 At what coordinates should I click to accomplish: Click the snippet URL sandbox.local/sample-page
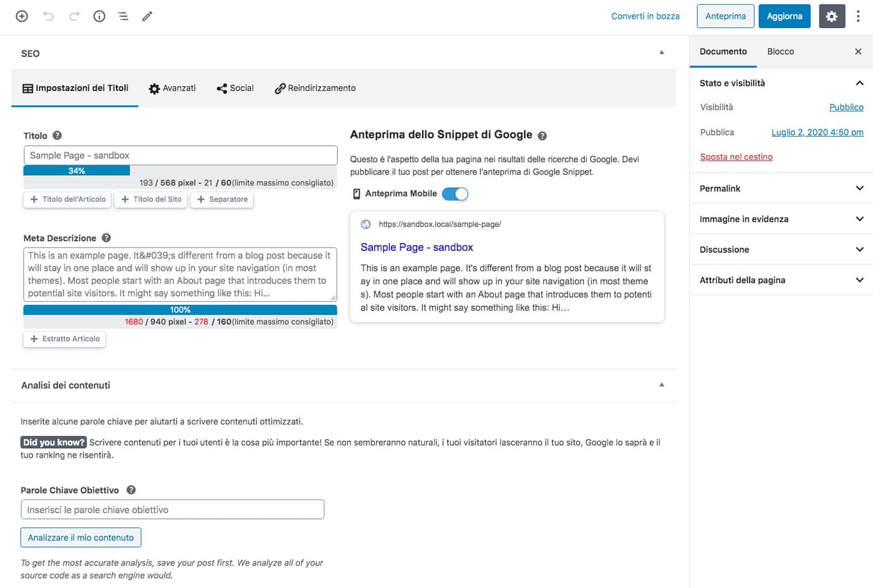pos(440,224)
